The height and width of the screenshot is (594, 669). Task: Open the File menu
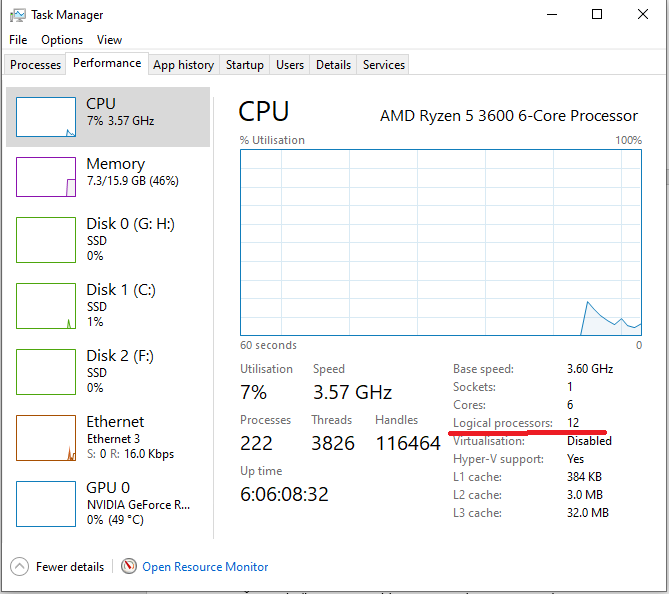pos(18,40)
